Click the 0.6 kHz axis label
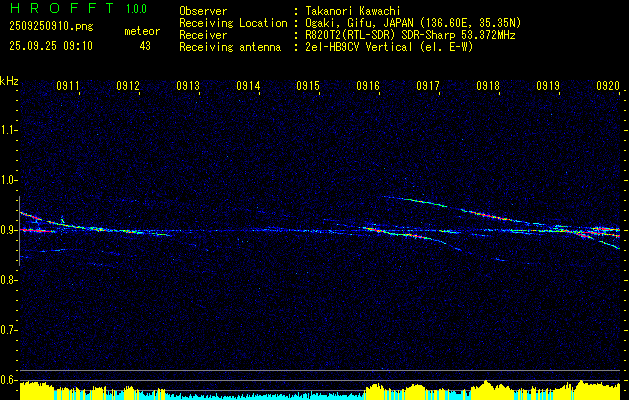The image size is (629, 400). [9, 380]
